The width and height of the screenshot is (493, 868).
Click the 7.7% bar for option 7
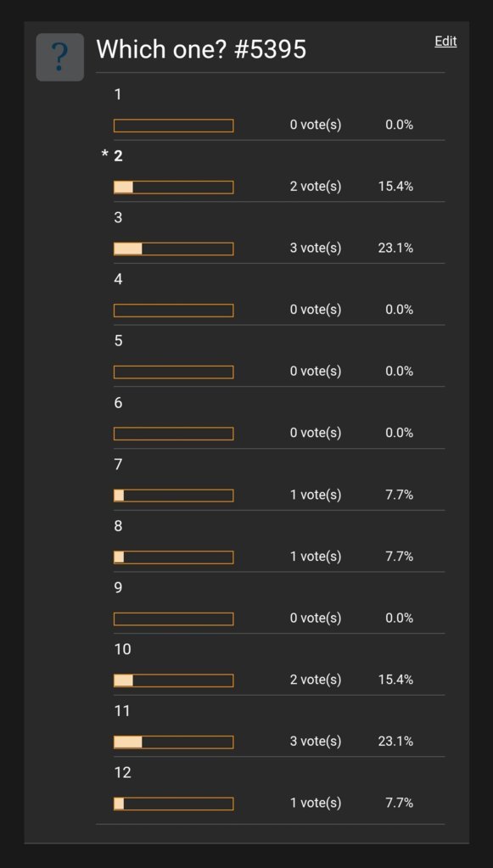pos(174,496)
